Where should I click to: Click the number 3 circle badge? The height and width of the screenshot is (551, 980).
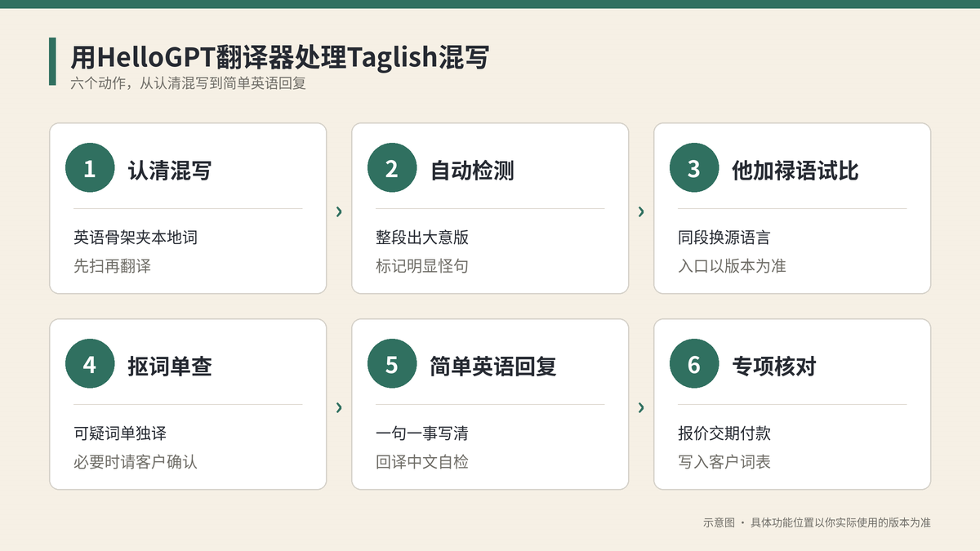tap(694, 168)
